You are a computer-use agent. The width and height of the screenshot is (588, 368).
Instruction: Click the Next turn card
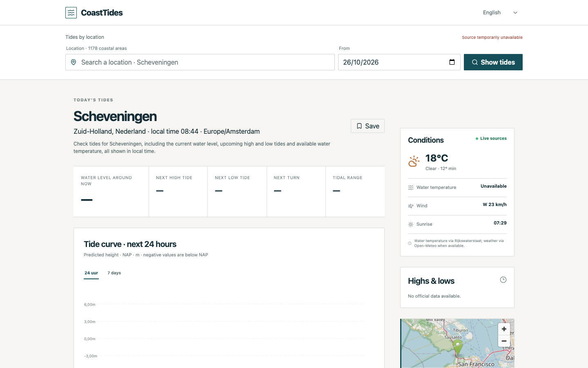[296, 191]
